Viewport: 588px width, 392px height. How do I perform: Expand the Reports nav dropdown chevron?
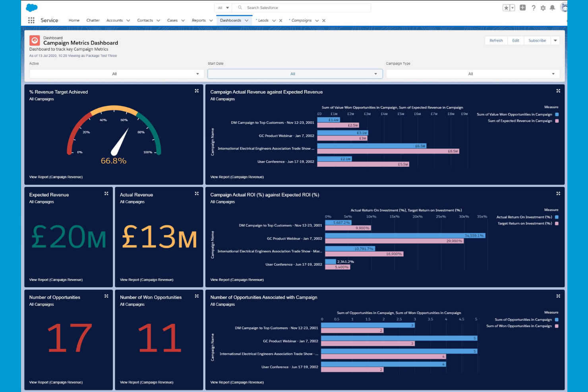(x=211, y=21)
